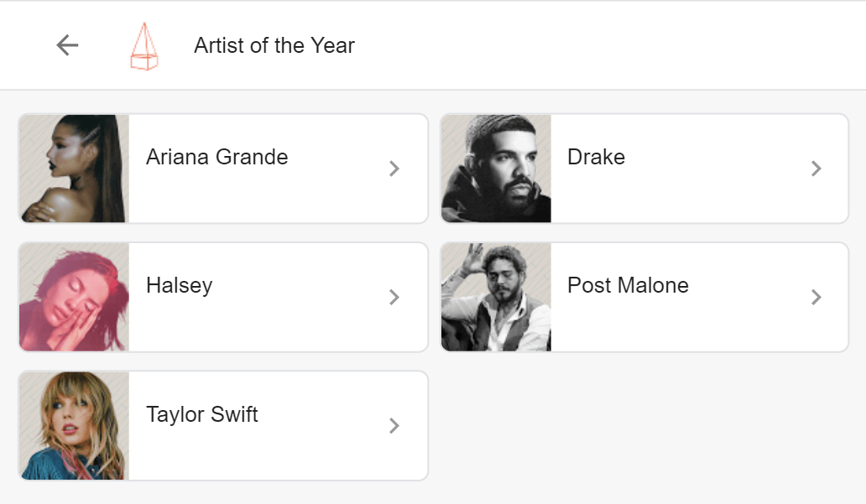Image resolution: width=866 pixels, height=504 pixels.
Task: Click Taylor Swift's portrait thumbnail
Action: 74,426
